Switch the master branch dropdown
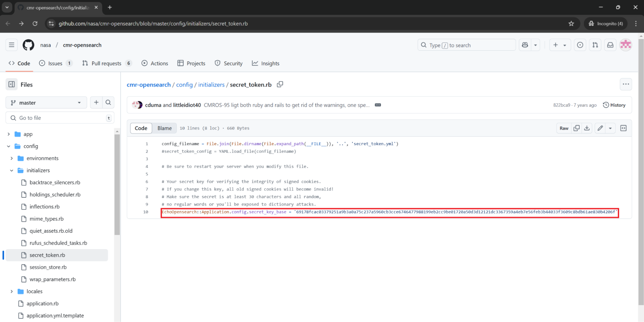This screenshot has height=322, width=644. (46, 103)
